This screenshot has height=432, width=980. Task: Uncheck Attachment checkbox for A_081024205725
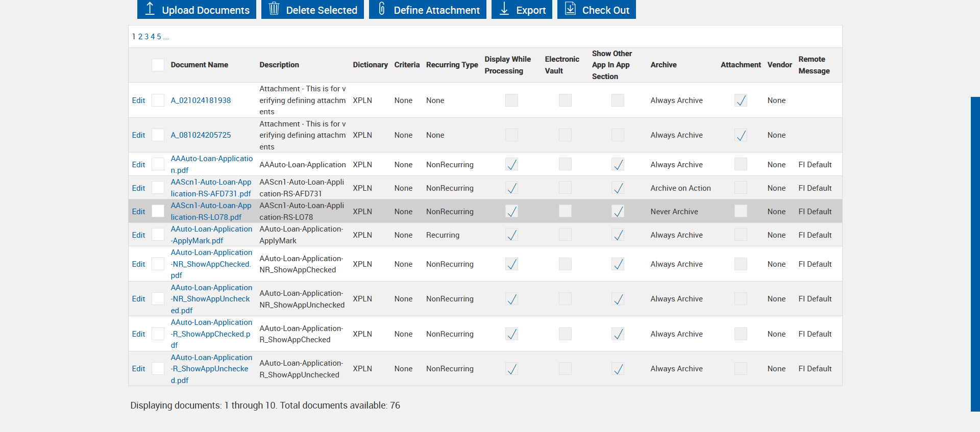pos(741,135)
